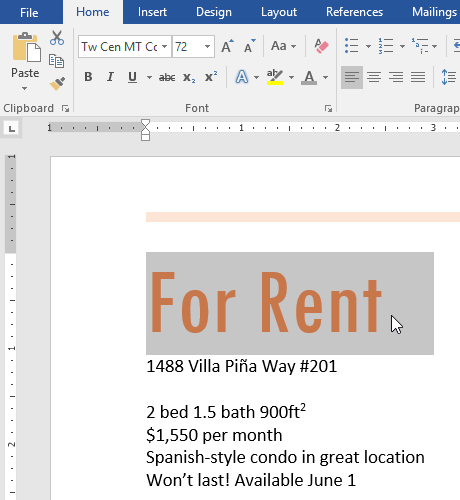Expand numbering library dropdown arrow
The width and height of the screenshot is (460, 500).
coord(402,46)
